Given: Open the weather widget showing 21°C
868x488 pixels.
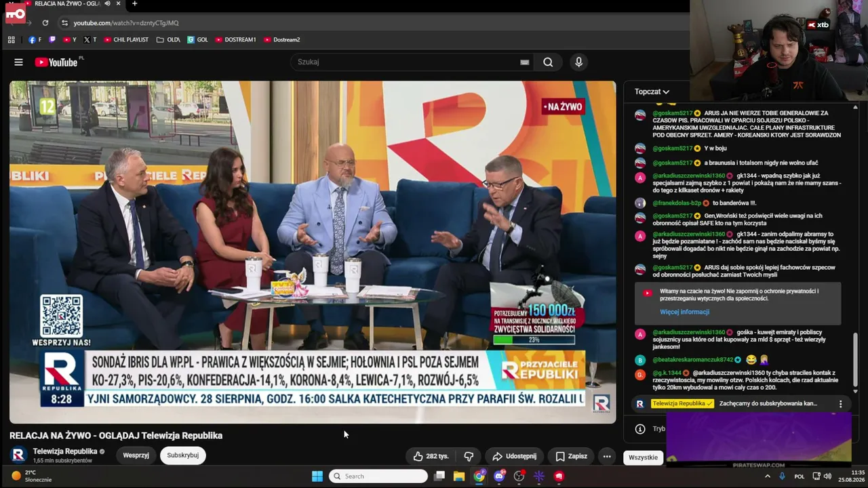Looking at the screenshot, I should (x=31, y=476).
